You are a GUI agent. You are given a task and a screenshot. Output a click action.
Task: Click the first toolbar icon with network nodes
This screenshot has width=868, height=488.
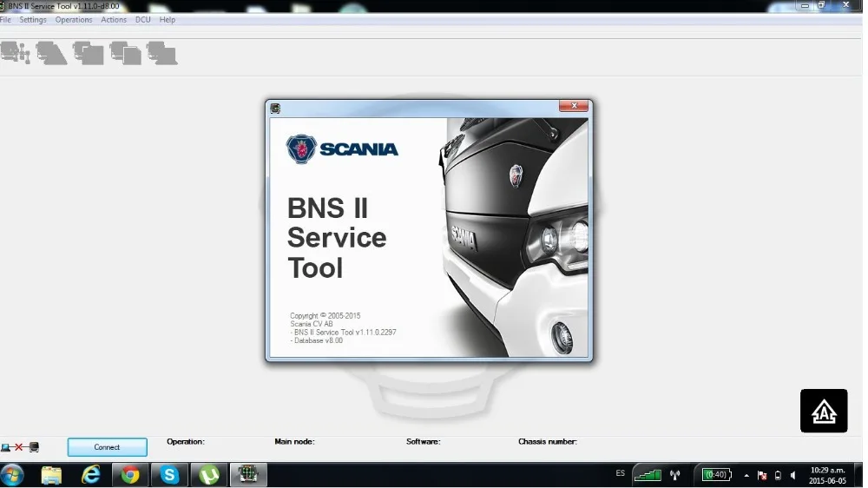point(15,53)
